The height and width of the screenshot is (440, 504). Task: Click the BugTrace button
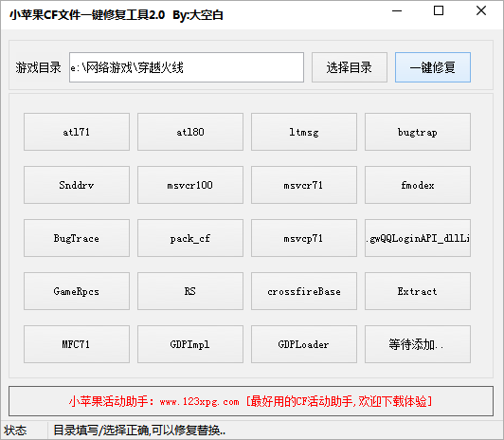click(x=77, y=238)
